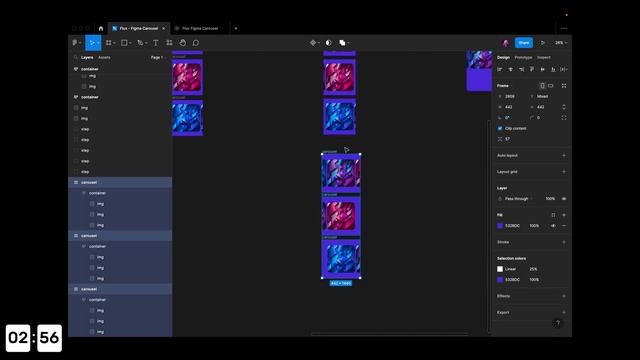Toggle the Clip content checkbox

pos(500,128)
